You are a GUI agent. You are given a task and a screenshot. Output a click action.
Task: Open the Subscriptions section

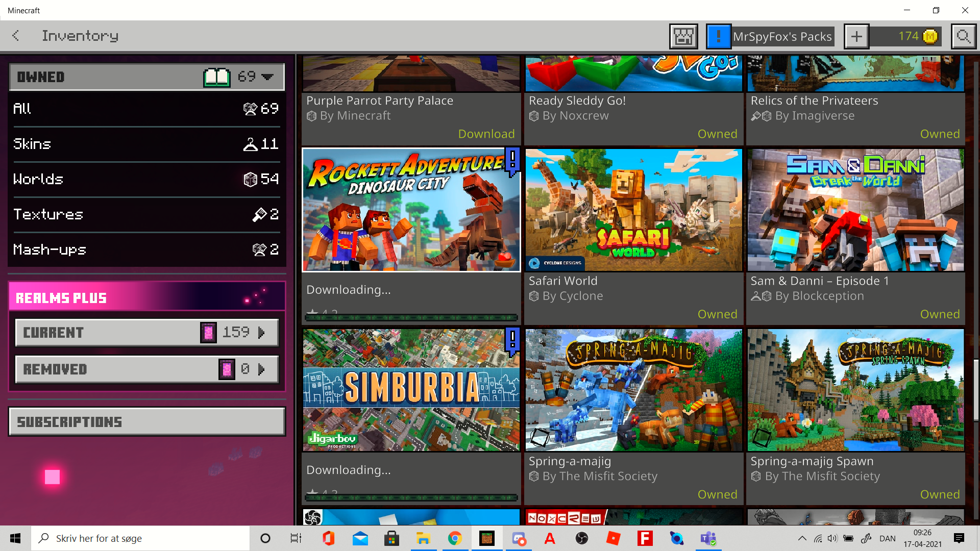click(147, 422)
